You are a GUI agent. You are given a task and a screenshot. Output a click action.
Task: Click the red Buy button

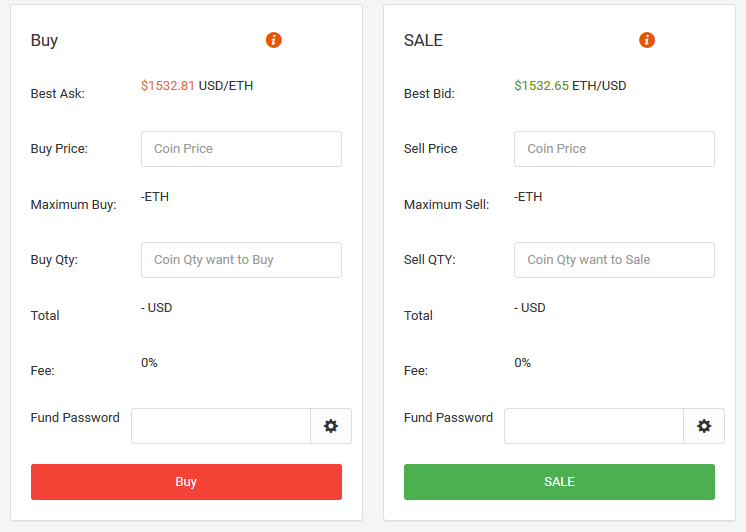tap(186, 482)
